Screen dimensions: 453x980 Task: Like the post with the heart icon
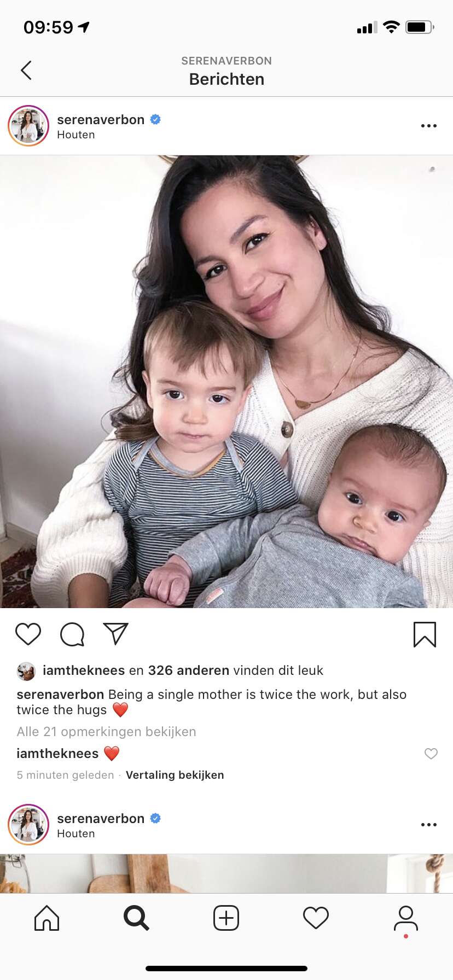pos(28,634)
